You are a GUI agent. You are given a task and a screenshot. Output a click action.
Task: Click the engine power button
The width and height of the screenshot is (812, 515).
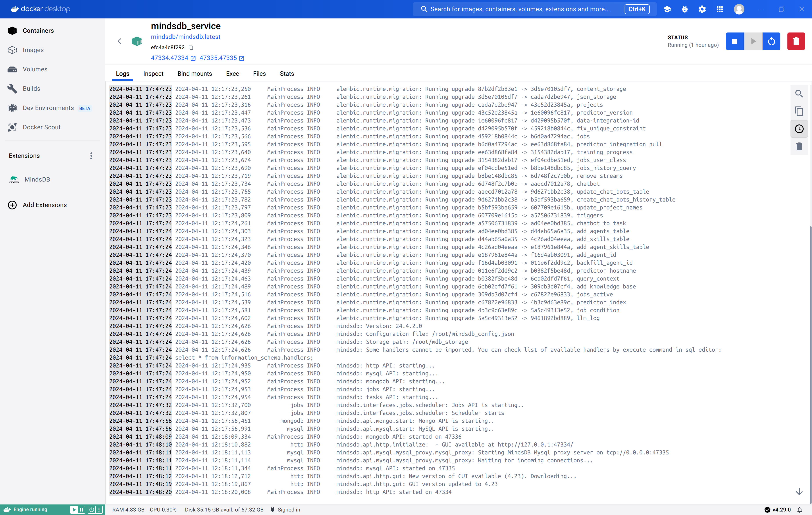tap(91, 510)
